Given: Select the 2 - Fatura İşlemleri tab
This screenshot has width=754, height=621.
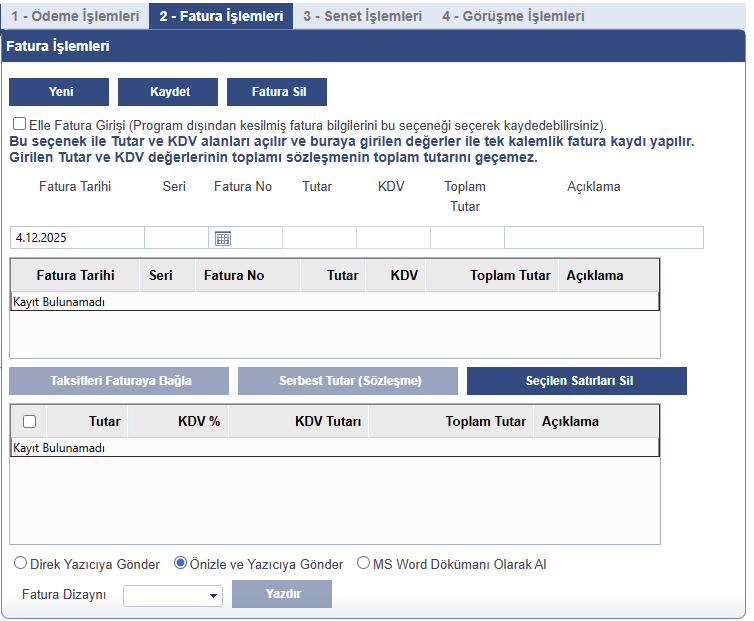Looking at the screenshot, I should (221, 16).
